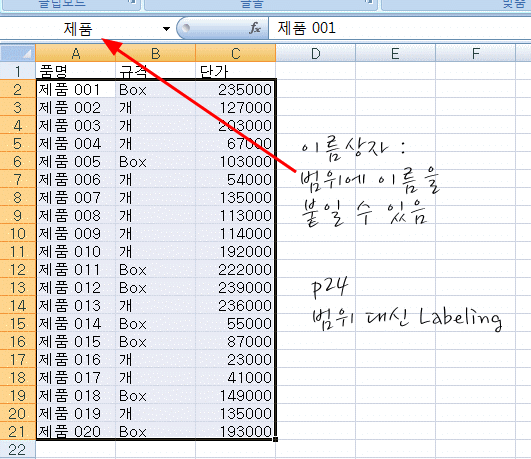Click cell 제품 020
Screen dimensions: 531x459
[x=76, y=431]
